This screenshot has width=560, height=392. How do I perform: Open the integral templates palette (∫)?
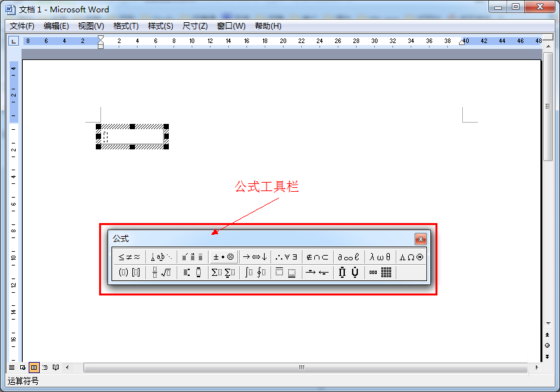[x=255, y=273]
